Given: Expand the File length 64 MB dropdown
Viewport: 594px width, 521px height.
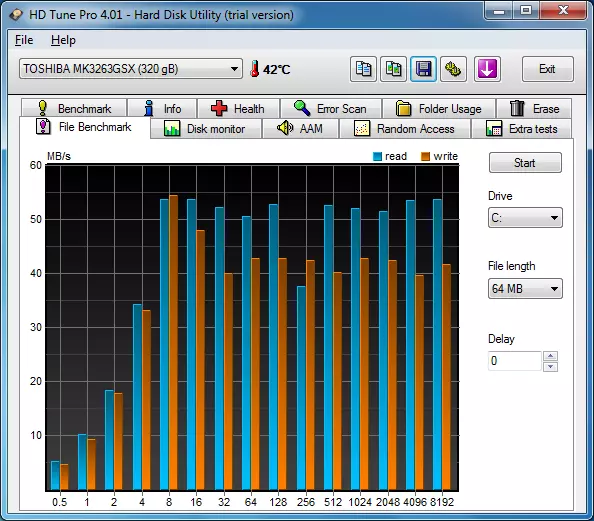Looking at the screenshot, I should (525, 289).
